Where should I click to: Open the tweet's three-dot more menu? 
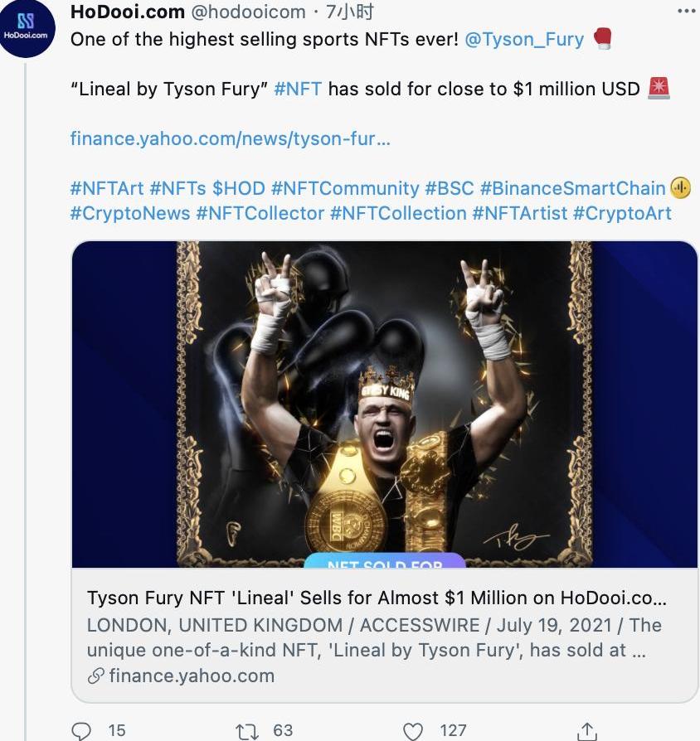tap(687, 12)
